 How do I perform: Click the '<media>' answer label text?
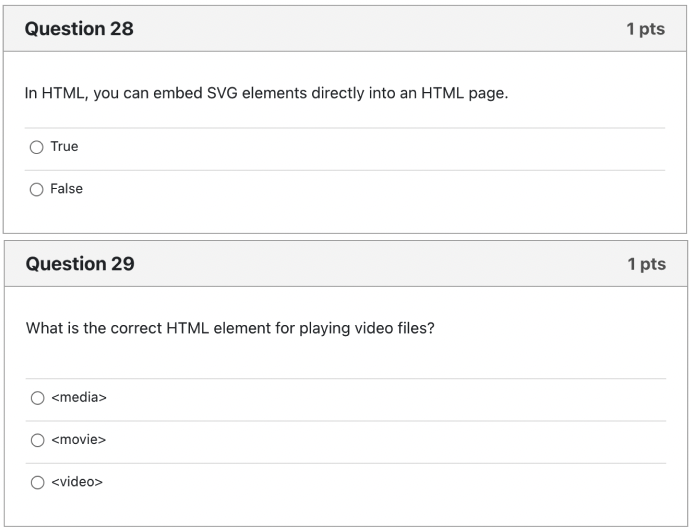tap(79, 398)
